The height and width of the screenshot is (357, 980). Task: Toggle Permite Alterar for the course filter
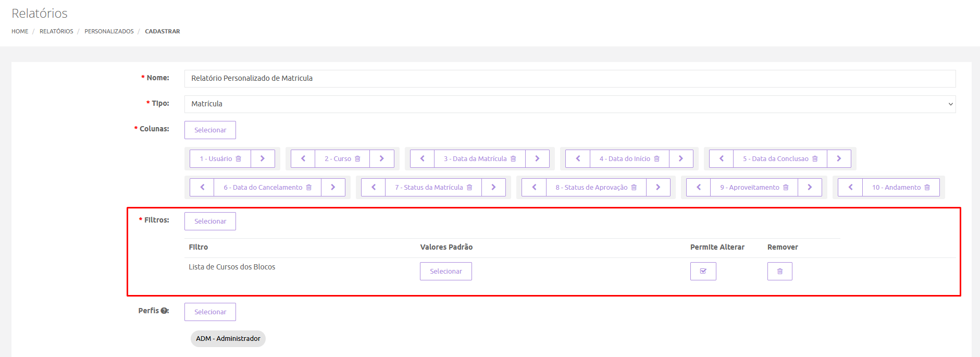(703, 272)
